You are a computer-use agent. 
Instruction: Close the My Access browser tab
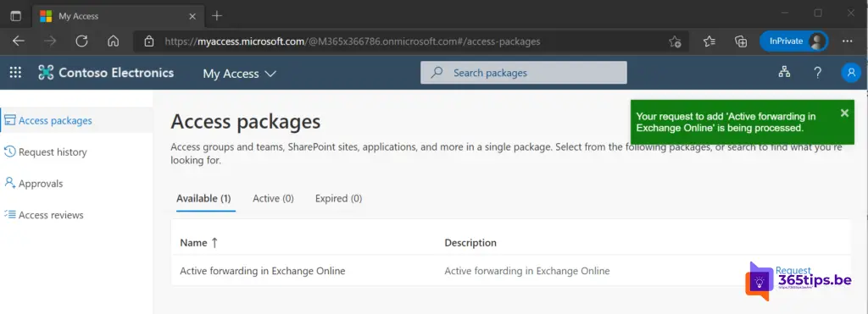tap(192, 16)
